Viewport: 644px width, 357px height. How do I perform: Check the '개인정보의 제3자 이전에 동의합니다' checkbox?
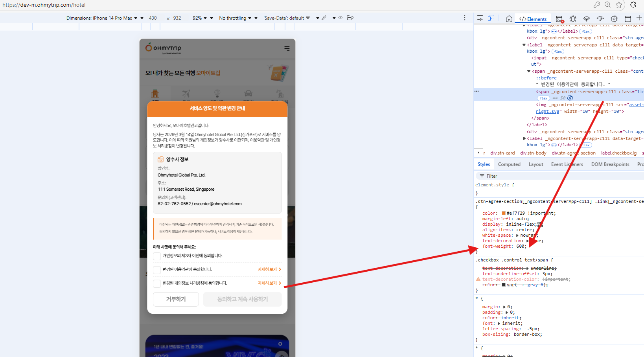[x=157, y=256]
